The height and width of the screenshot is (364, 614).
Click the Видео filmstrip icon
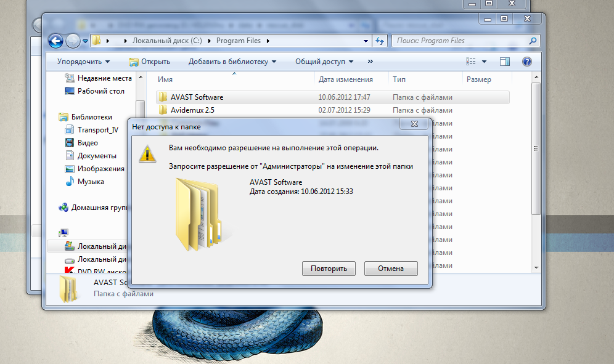tap(69, 142)
